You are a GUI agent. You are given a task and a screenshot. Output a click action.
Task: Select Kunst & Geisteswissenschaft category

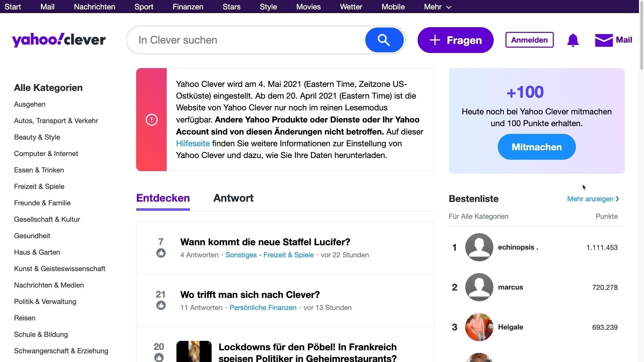pyautogui.click(x=60, y=269)
